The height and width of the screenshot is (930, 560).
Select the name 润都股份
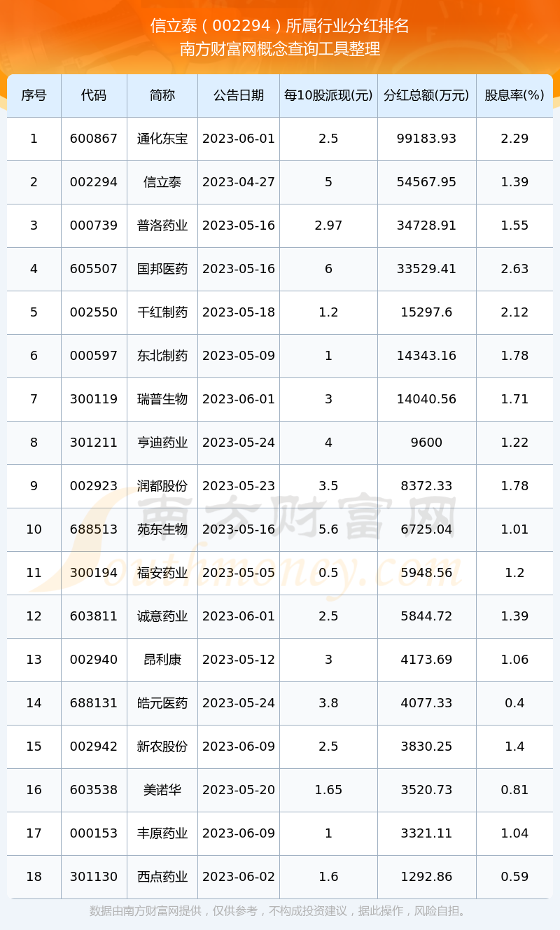tap(162, 486)
